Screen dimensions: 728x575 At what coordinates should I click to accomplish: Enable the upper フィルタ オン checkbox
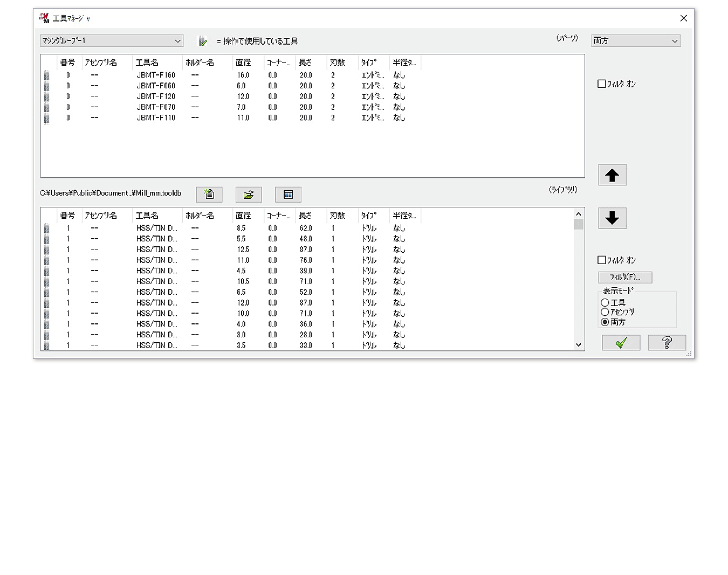click(602, 84)
